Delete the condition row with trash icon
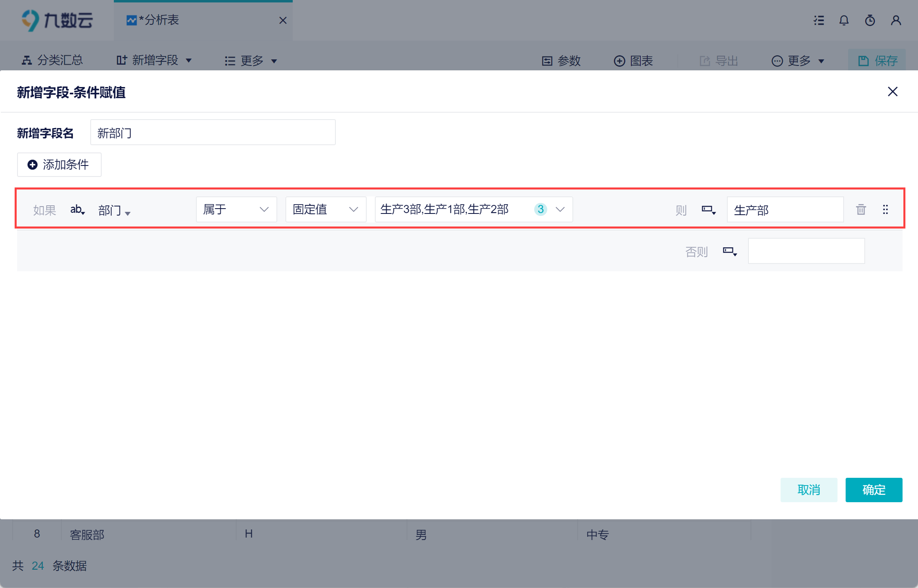 tap(861, 209)
